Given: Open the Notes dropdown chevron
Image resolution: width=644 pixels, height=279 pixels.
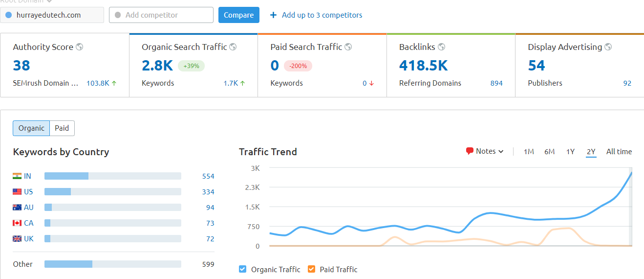Looking at the screenshot, I should point(501,152).
